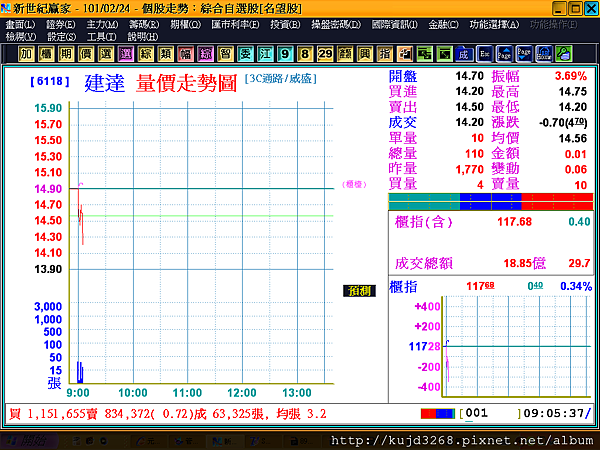600x450 pixels.
Task: Open the 證券(E) menu
Action: pos(61,24)
